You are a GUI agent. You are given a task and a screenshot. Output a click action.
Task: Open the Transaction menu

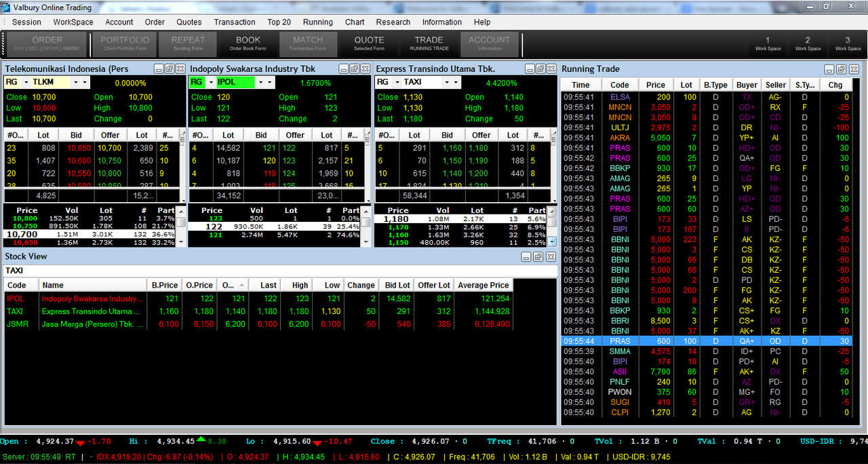point(235,22)
